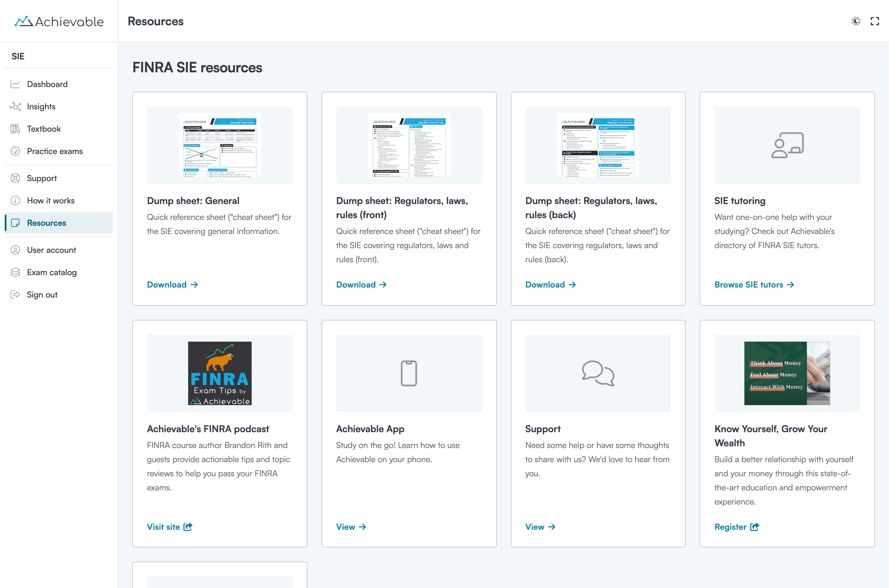Go to Practice exams
Screen dimensions: 889x588
coord(59,151)
